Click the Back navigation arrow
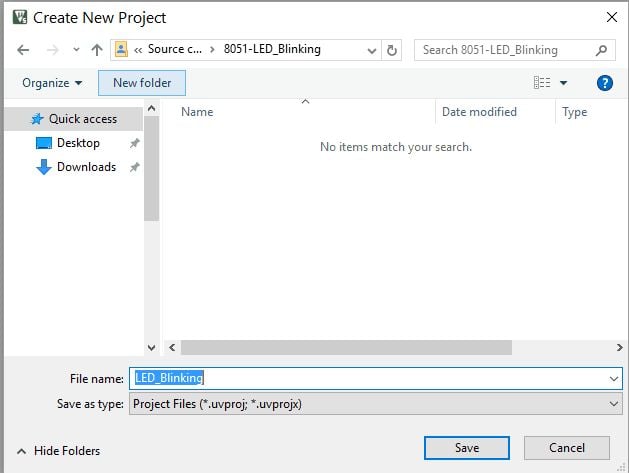This screenshot has height=473, width=629. click(23, 50)
